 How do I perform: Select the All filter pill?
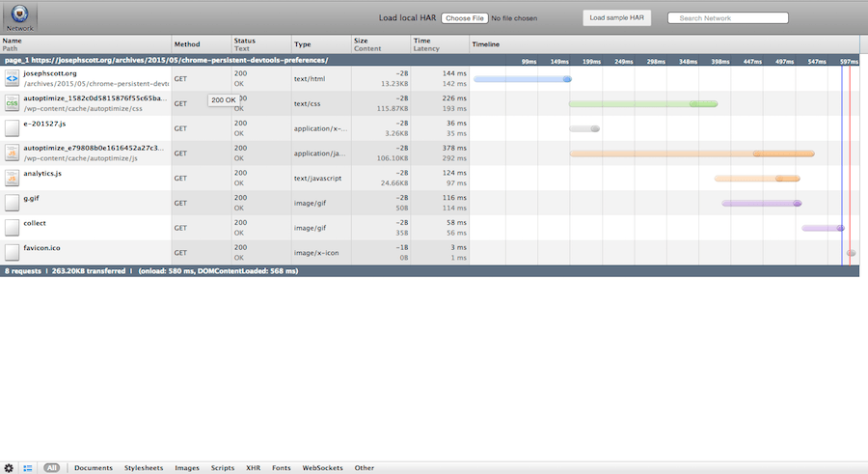click(51, 467)
